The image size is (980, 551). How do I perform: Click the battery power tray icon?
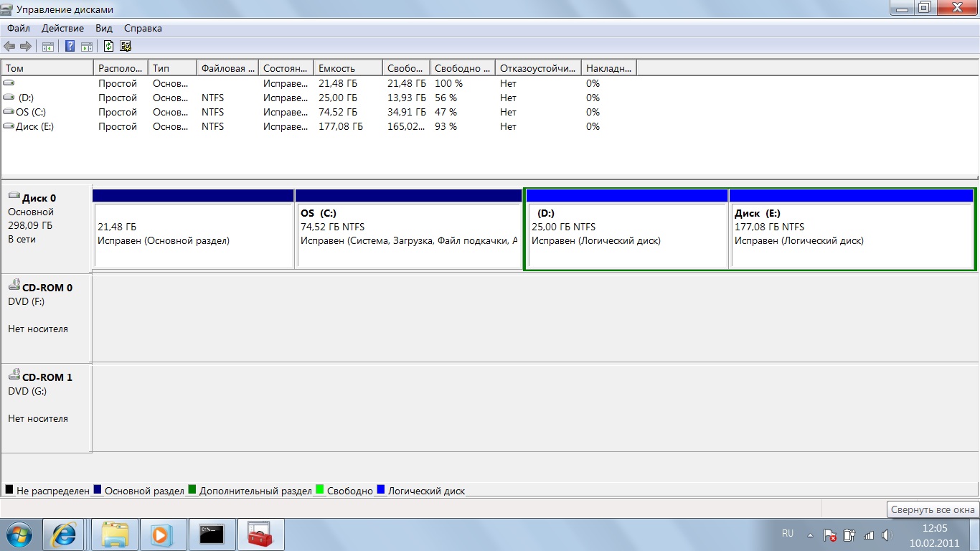click(x=849, y=534)
